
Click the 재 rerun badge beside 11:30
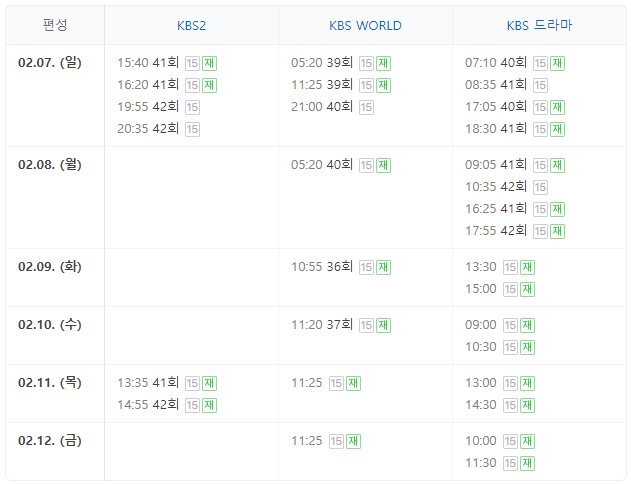click(527, 463)
